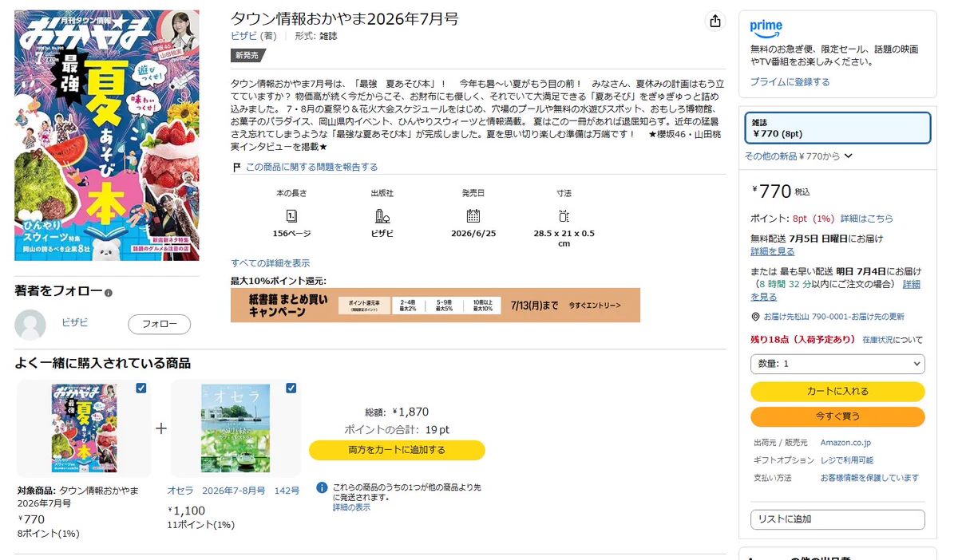Uncheck the タウン情報おかやま bundle item checkbox

pos(141,388)
